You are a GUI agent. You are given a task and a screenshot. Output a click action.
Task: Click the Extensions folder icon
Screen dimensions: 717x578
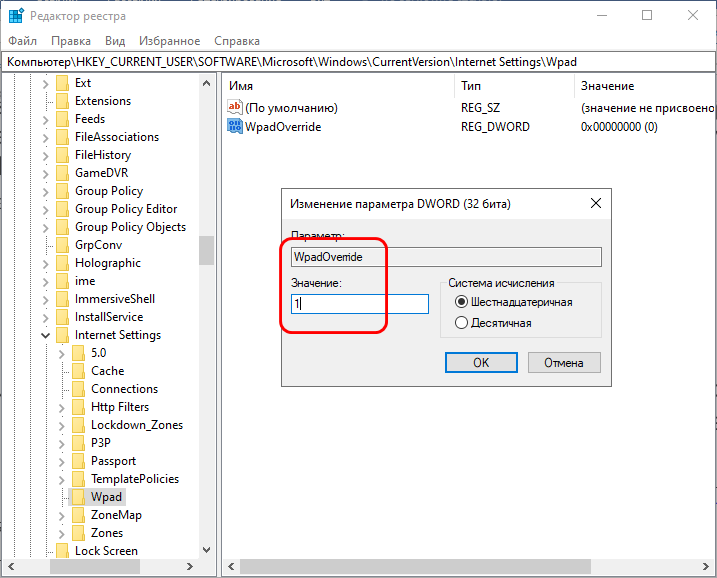coord(62,101)
